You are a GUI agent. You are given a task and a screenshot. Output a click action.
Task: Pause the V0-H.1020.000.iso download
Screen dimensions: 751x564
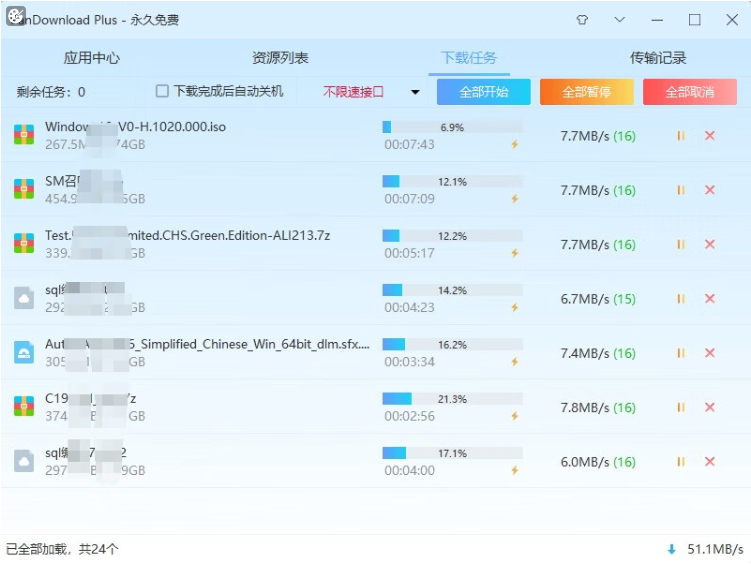tap(681, 136)
